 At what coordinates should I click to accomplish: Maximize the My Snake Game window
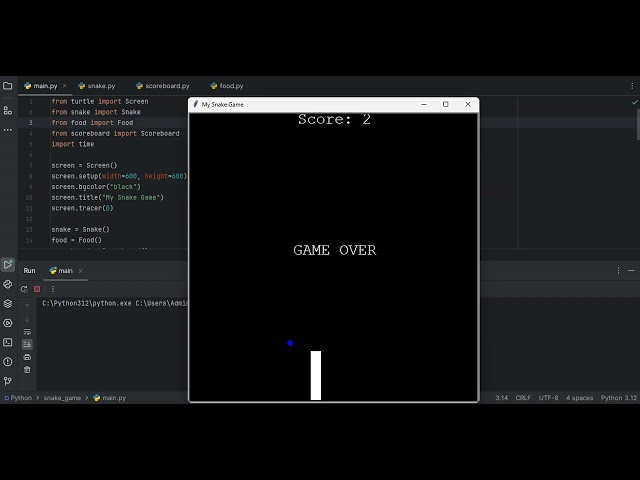(x=446, y=104)
